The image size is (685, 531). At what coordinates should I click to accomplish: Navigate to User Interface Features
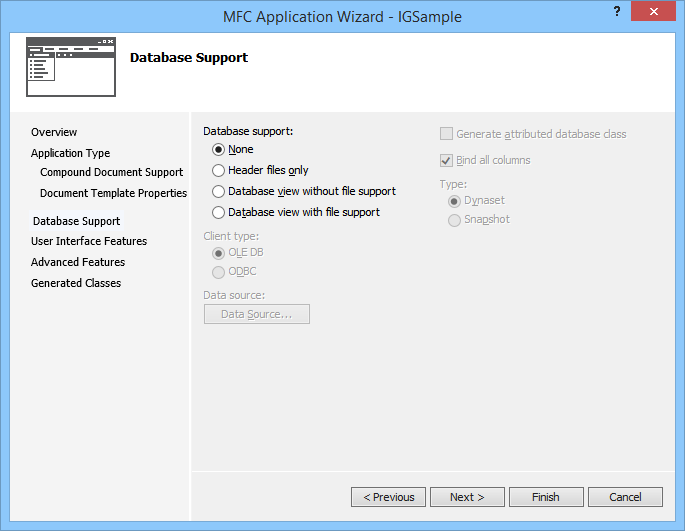89,241
